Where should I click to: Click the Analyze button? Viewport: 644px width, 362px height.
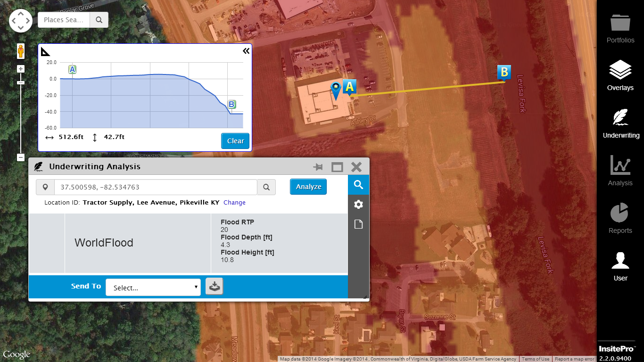coord(308,187)
